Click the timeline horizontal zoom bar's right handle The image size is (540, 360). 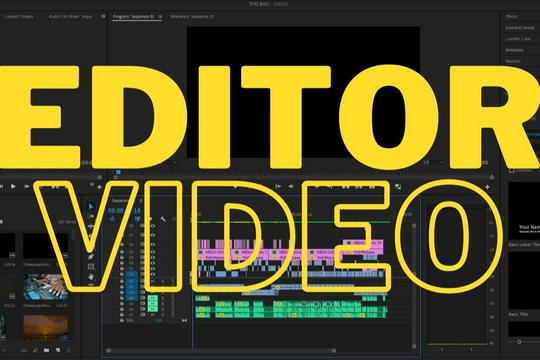(334, 350)
